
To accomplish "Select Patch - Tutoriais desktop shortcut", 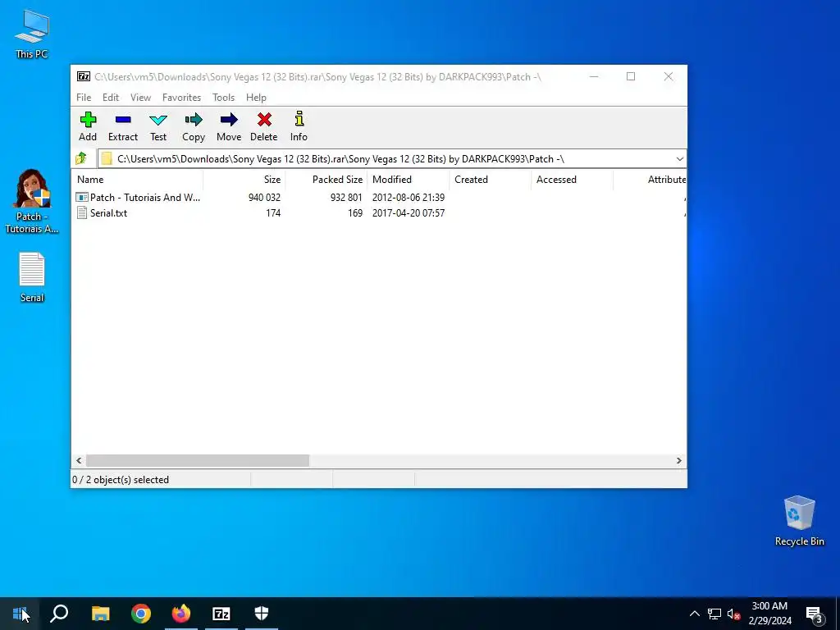I will click(x=32, y=202).
